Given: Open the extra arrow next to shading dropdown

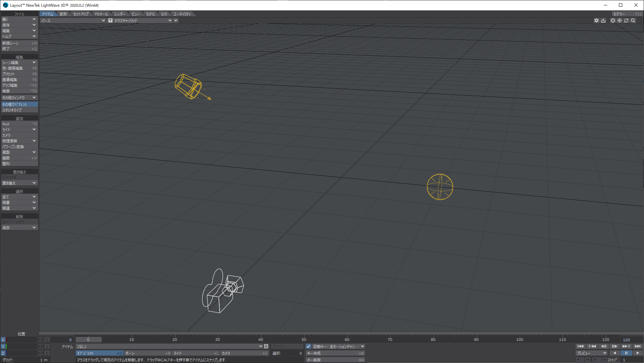Looking at the screenshot, I should pyautogui.click(x=176, y=20).
